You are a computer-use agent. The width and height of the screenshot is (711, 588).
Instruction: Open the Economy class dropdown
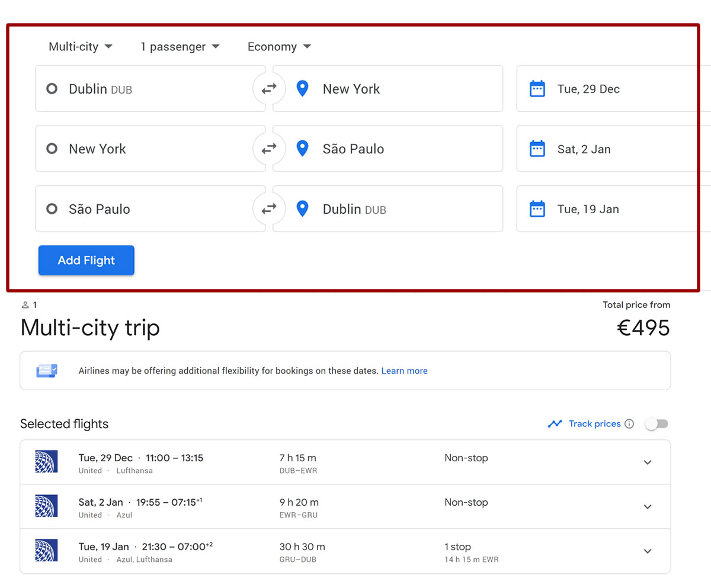click(279, 47)
